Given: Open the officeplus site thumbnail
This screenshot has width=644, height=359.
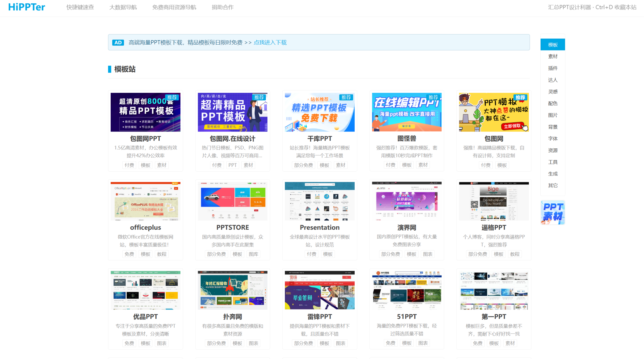Looking at the screenshot, I should tap(145, 201).
